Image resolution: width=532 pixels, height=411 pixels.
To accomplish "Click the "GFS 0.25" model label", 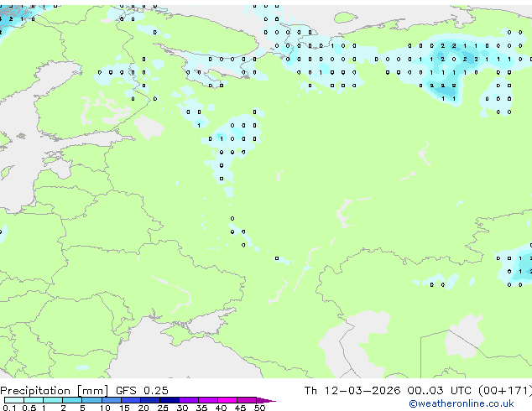I will coord(142,391).
